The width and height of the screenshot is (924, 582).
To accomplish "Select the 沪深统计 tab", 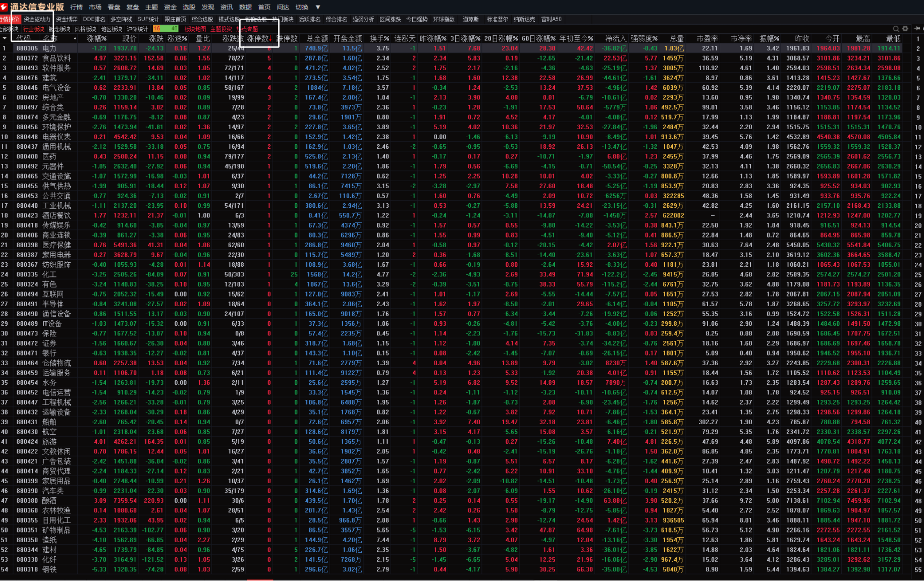I will [137, 29].
